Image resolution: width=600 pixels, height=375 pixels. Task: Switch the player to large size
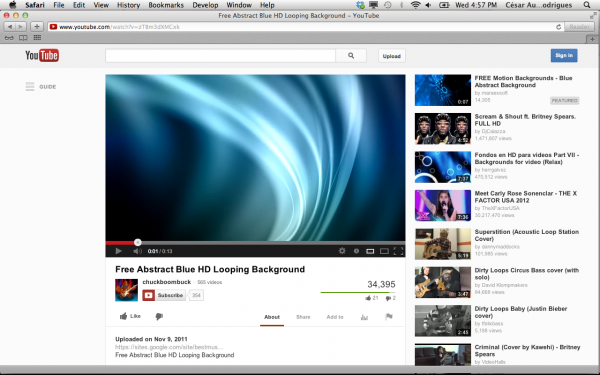click(x=384, y=251)
